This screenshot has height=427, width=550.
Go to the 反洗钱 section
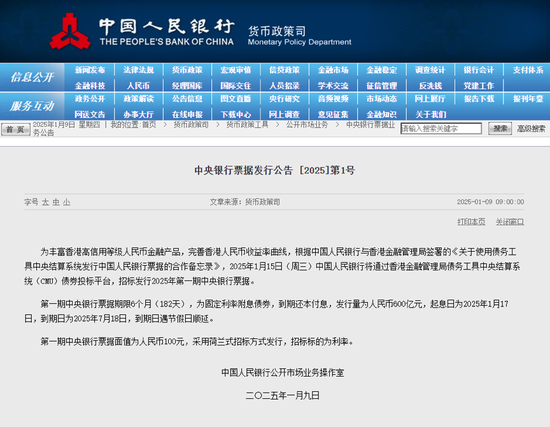430,86
